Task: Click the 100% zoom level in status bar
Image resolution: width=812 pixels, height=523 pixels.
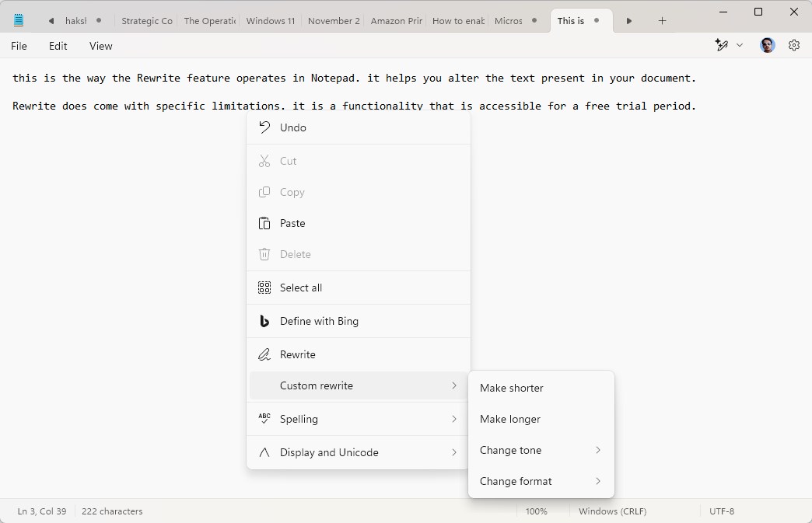Action: [536, 511]
